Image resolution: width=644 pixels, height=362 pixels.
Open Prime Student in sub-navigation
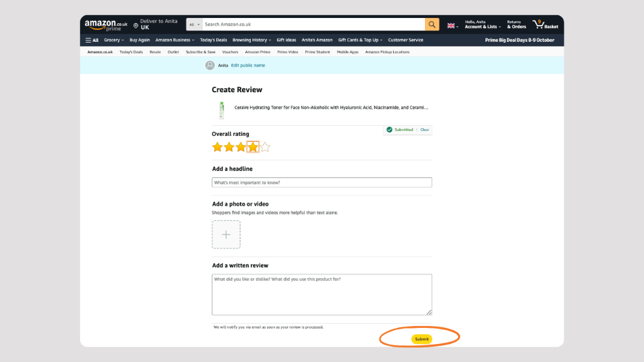point(317,52)
